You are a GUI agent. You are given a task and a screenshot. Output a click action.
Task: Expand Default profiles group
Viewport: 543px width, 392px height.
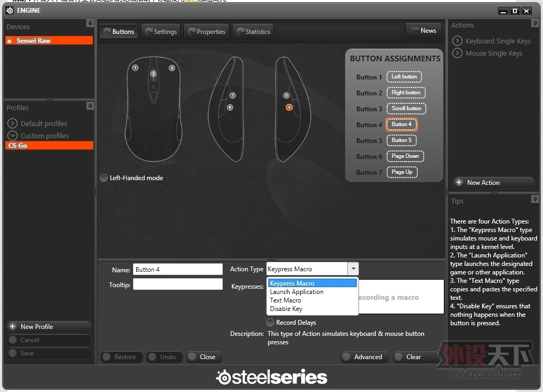[12, 123]
